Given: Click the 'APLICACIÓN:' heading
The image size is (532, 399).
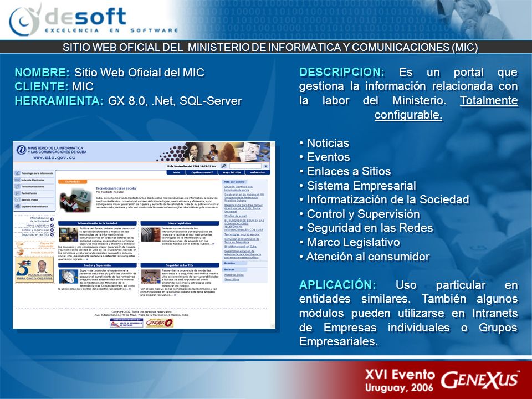Looking at the screenshot, I should coord(337,285).
